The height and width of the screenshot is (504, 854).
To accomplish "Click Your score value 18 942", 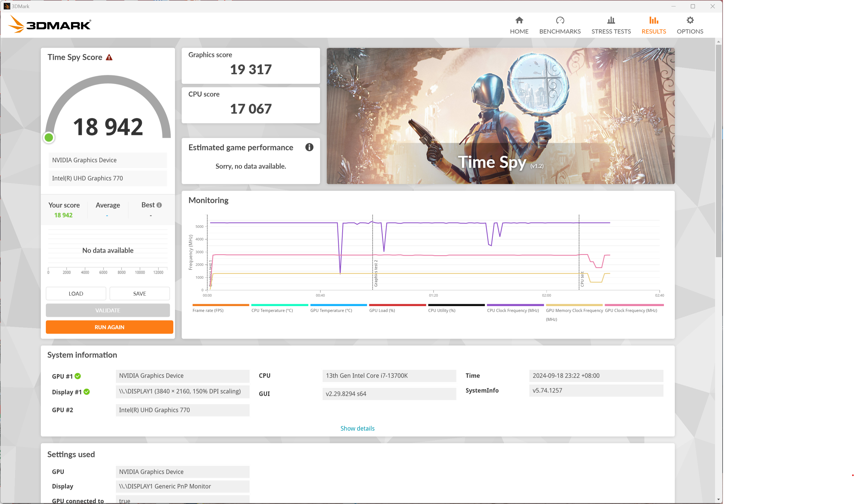I will click(x=63, y=215).
